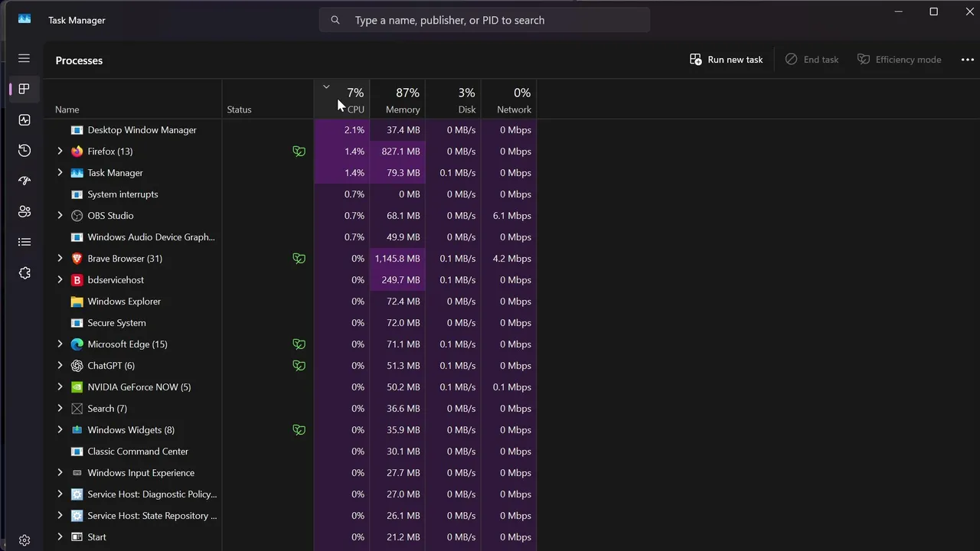Viewport: 980px width, 551px height.
Task: Select the Classic Command Center row
Action: tap(290, 452)
